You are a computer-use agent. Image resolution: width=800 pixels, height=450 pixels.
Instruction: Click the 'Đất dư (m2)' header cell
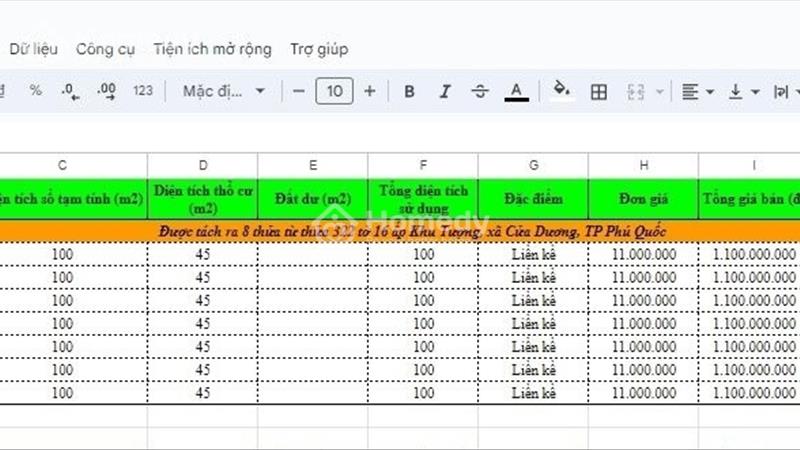(313, 199)
